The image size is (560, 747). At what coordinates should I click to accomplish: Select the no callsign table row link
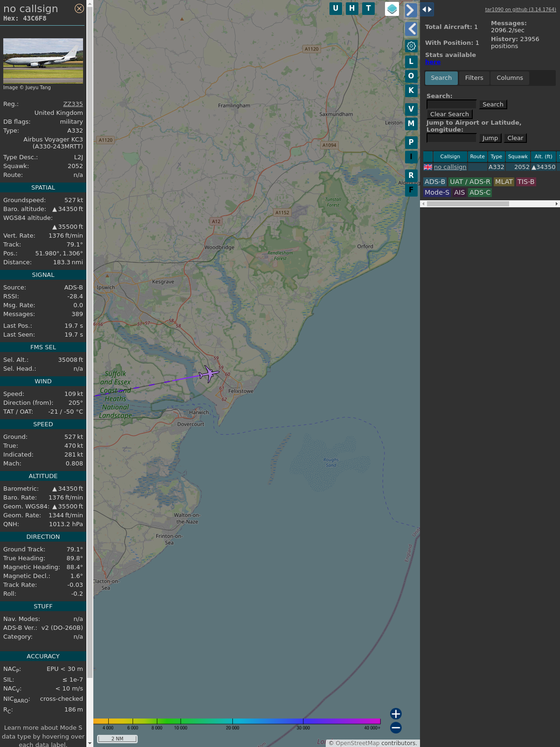point(450,167)
